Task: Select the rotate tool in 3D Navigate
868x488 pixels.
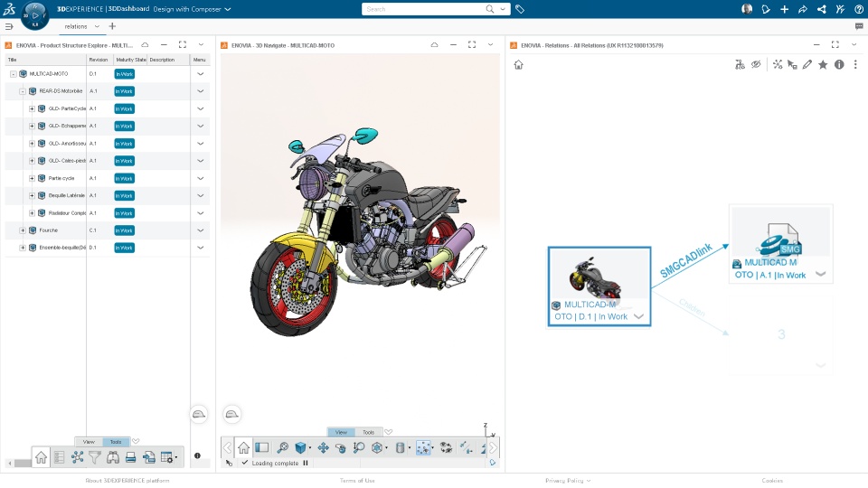Action: coord(341,448)
